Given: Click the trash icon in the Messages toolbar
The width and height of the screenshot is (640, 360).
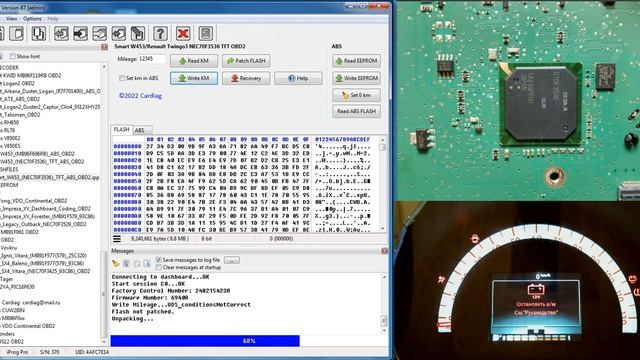Looking at the screenshot, I should coord(126,264).
